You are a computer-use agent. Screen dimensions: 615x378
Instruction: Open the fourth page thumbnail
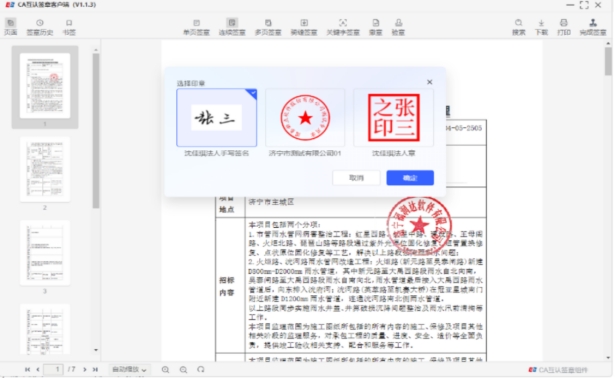pyautogui.click(x=45, y=329)
